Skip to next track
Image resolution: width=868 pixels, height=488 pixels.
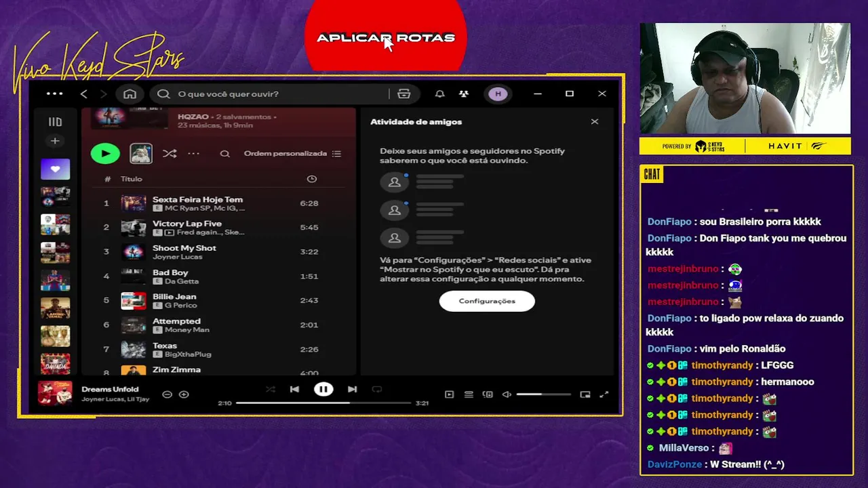click(x=352, y=389)
